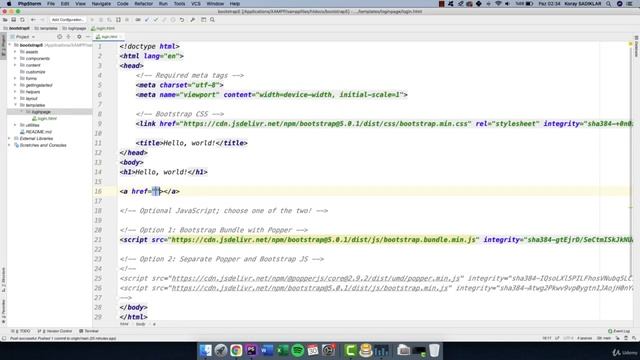Click the Rollback (revert) toolbar icon
The width and height of the screenshot is (640, 360).
[x=182, y=20]
